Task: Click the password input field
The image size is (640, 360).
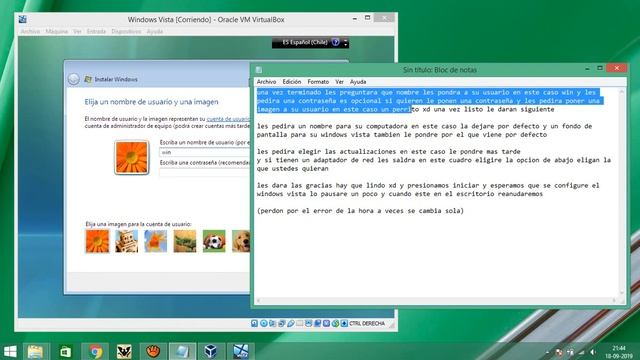Action: (204, 172)
